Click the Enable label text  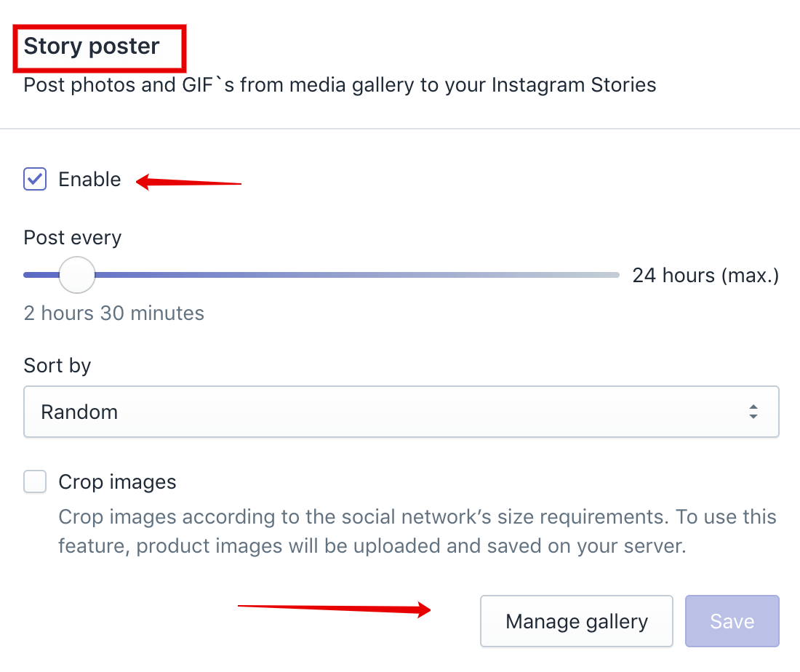coord(89,180)
